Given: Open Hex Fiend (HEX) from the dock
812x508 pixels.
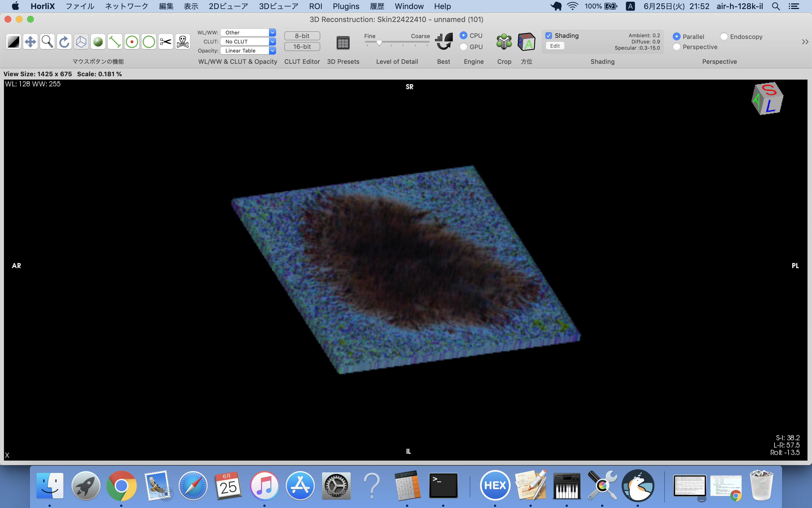Looking at the screenshot, I should tap(495, 486).
